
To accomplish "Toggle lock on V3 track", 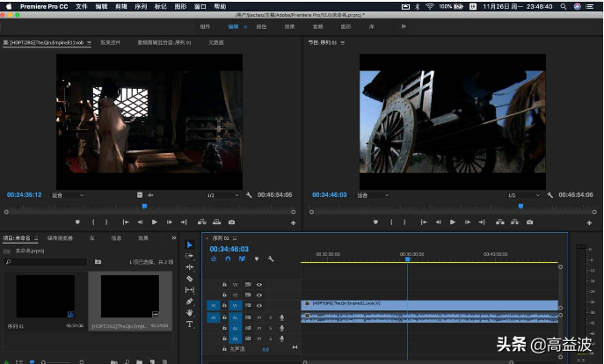I will coord(224,284).
